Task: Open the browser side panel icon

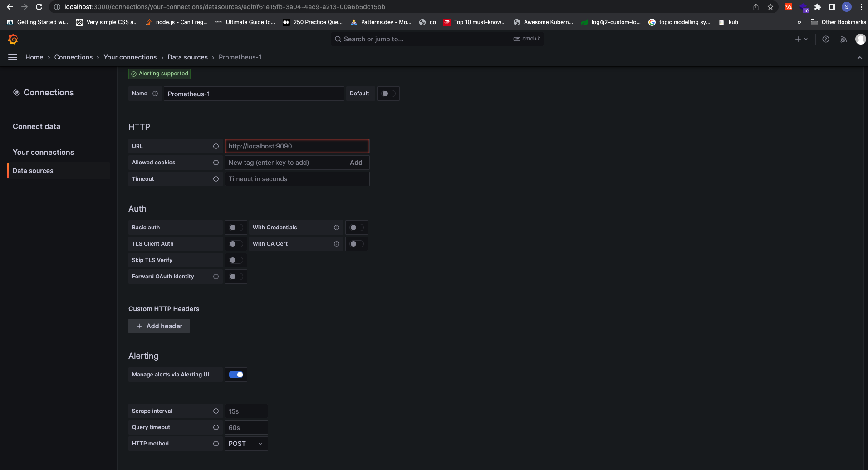Action: point(832,7)
